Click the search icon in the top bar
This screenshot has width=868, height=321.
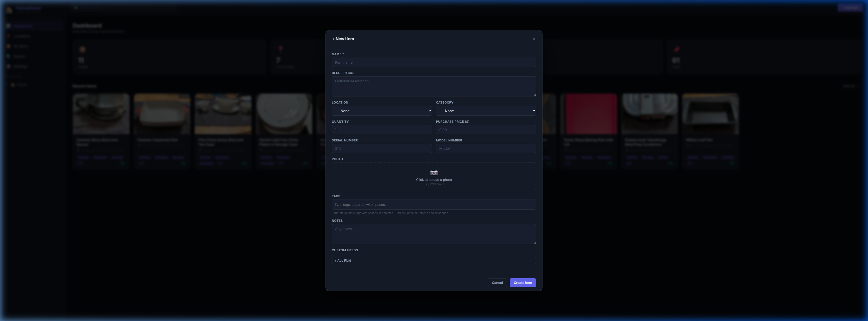click(x=75, y=7)
